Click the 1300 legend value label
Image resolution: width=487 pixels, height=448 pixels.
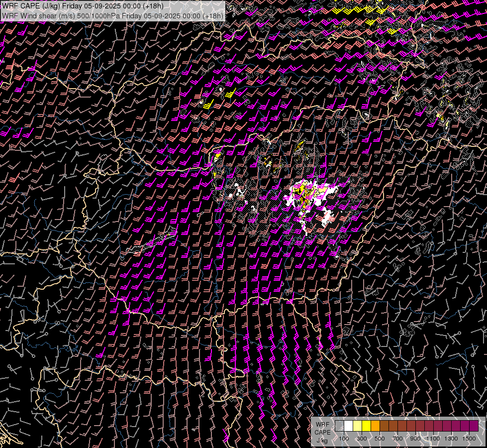(451, 439)
